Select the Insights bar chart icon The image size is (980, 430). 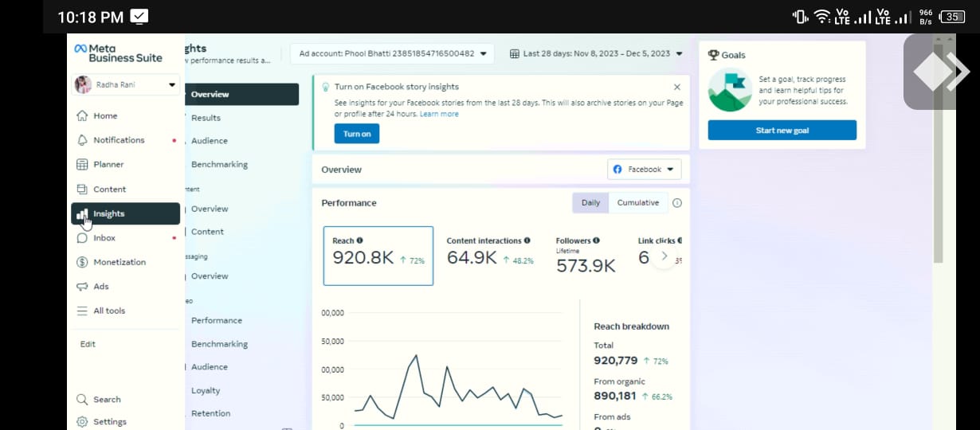click(82, 213)
